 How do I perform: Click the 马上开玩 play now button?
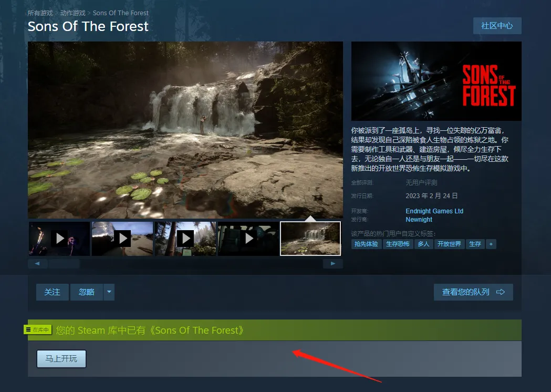coord(61,358)
